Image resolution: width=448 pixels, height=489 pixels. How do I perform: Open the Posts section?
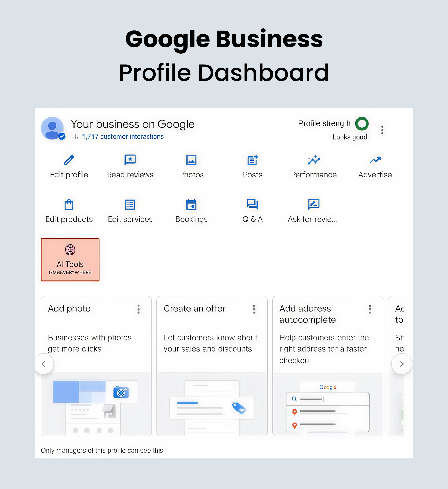pyautogui.click(x=252, y=160)
